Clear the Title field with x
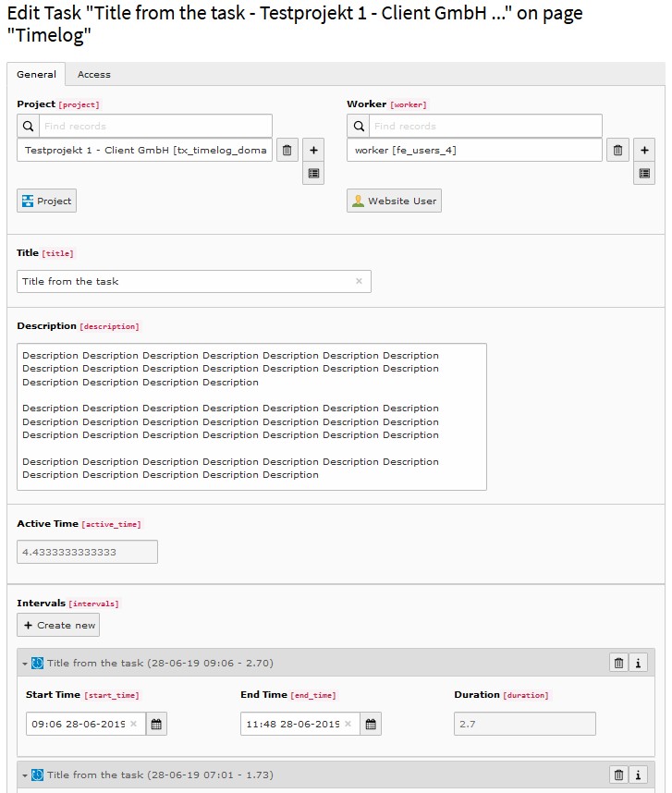The image size is (672, 793). click(x=359, y=281)
